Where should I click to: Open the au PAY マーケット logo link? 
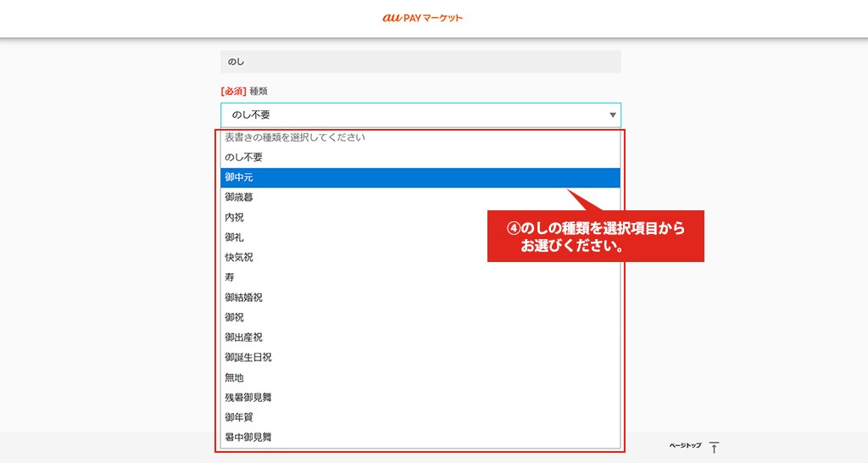[x=422, y=18]
